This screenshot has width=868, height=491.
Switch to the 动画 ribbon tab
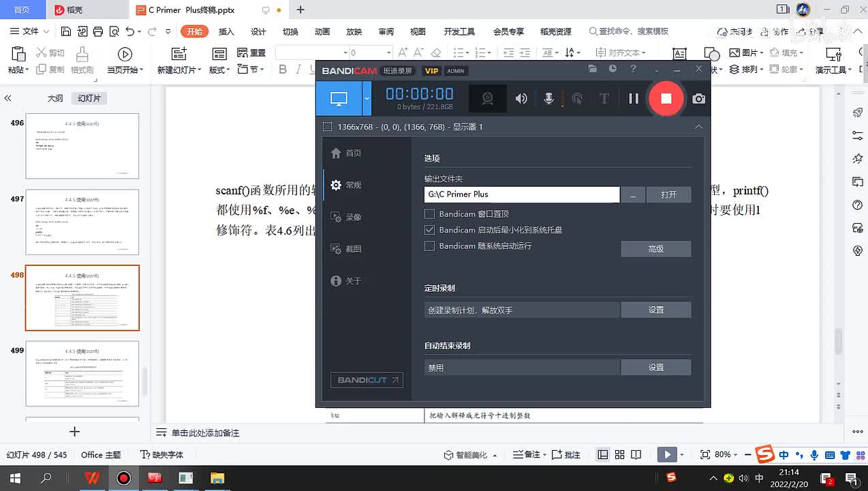[322, 31]
